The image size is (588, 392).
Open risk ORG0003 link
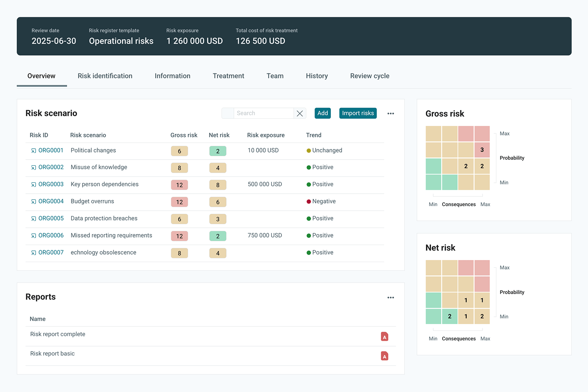point(51,184)
